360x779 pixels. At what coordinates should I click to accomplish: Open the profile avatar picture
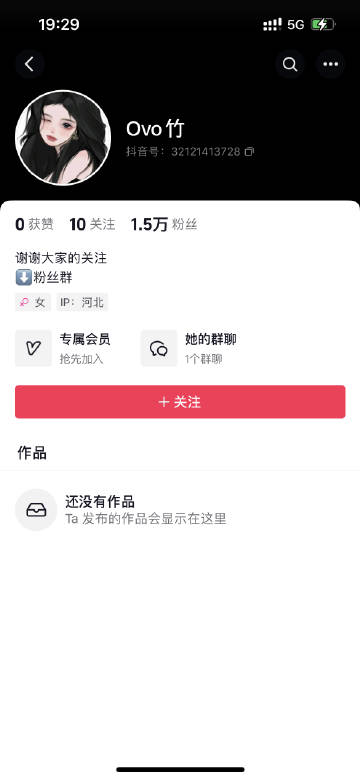(63, 138)
